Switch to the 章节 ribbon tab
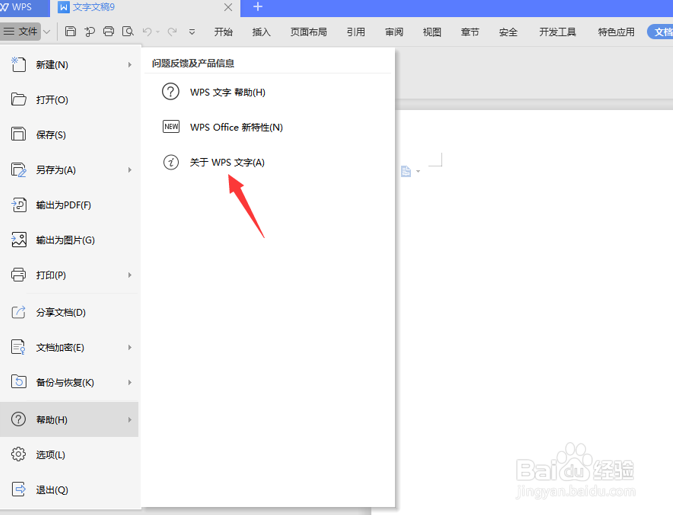 (x=470, y=32)
